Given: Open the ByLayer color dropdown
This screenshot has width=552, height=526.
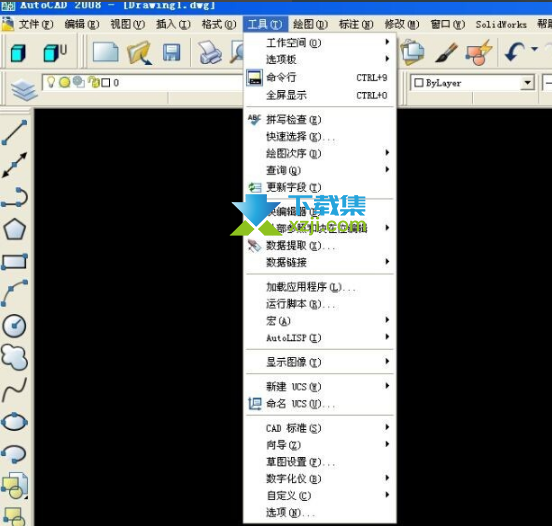Looking at the screenshot, I should [x=527, y=83].
